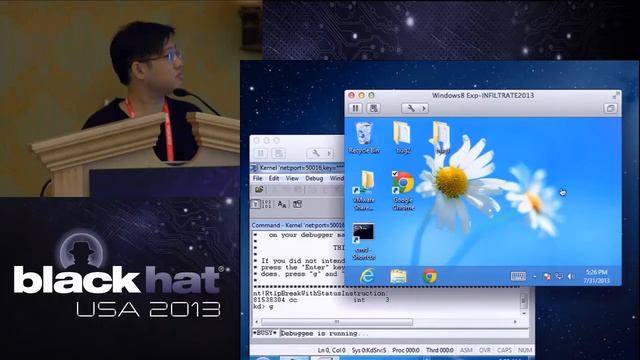Take a snapshot in the background VM toolbar
The height and width of the screenshot is (360, 640).
[278, 153]
